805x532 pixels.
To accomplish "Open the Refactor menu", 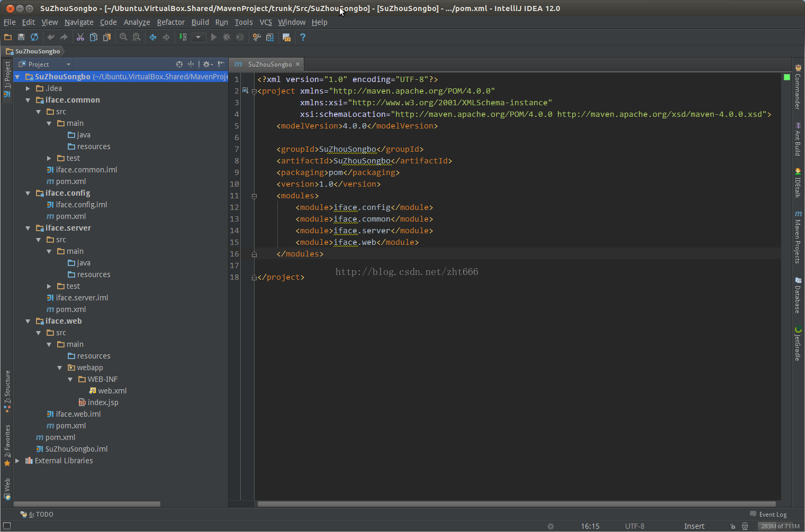I will [x=170, y=22].
